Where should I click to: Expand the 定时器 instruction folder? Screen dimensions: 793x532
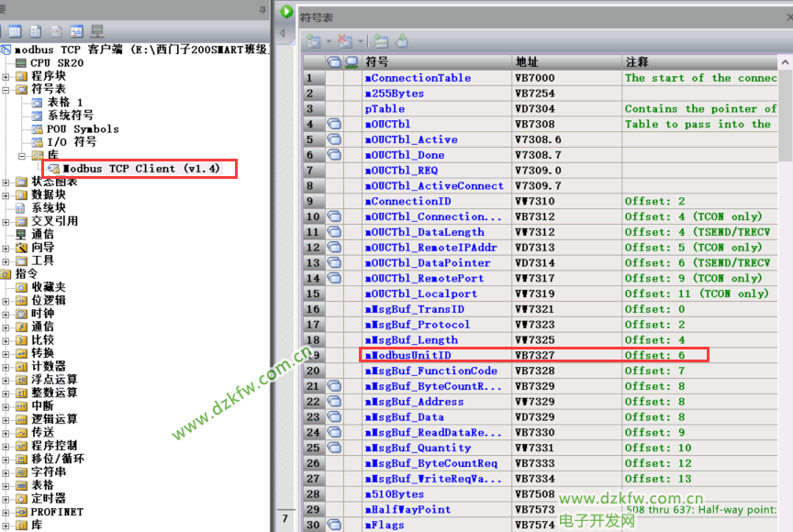pos(7,499)
